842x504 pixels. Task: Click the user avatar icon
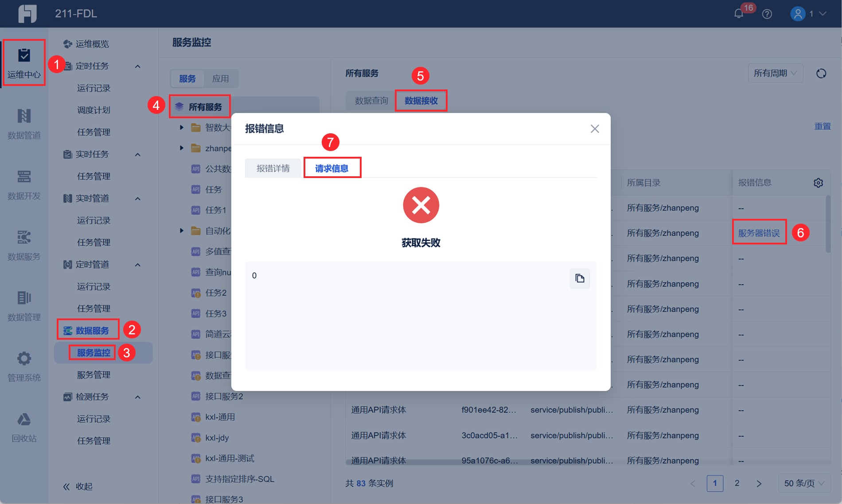798,14
